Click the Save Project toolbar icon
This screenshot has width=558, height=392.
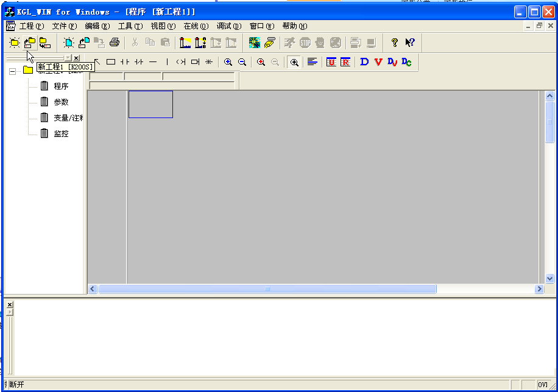[x=45, y=43]
